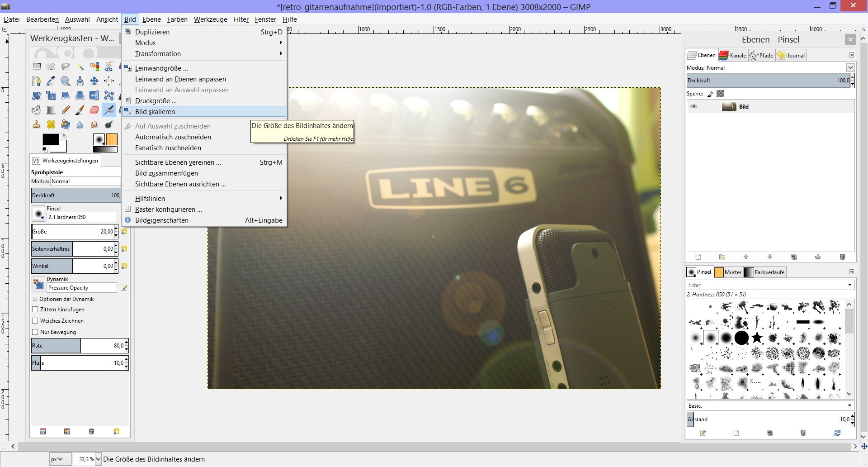Click the Hardness 050 brush name field
The image size is (868, 467).
[82, 217]
